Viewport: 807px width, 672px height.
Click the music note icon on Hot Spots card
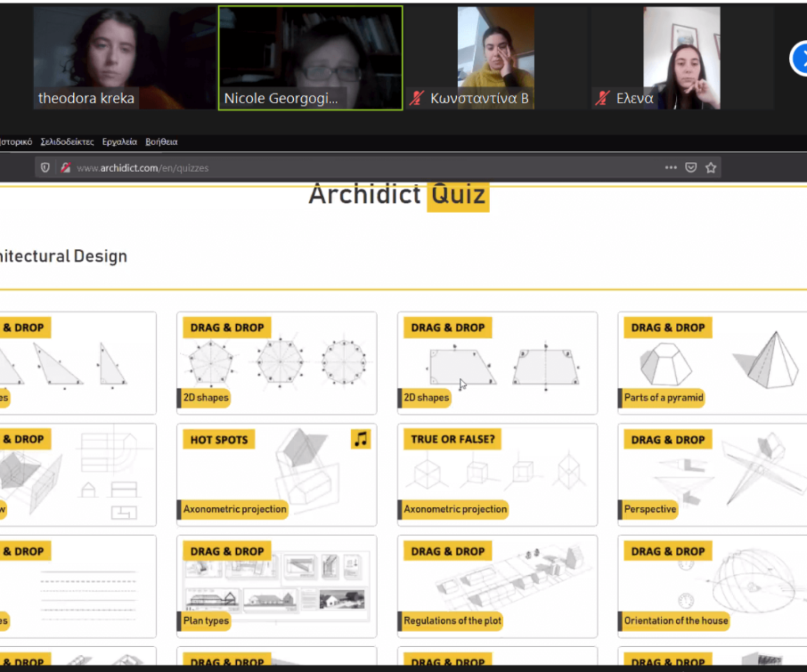click(360, 439)
